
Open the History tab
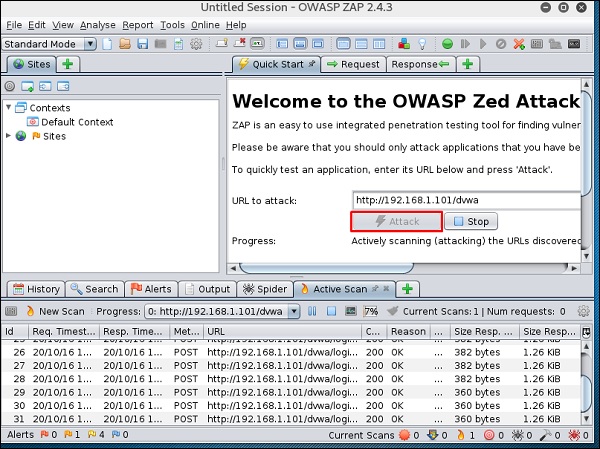36,289
